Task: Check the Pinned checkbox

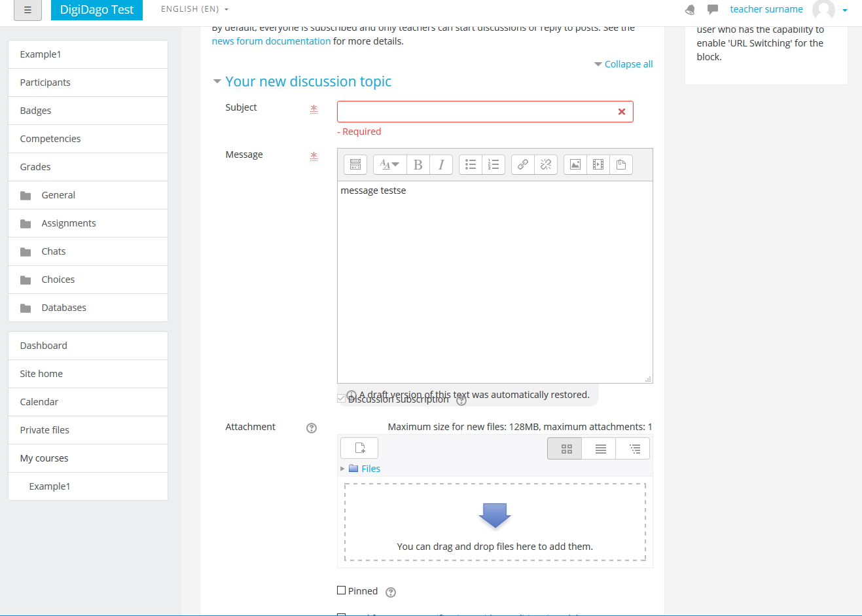Action: (341, 590)
